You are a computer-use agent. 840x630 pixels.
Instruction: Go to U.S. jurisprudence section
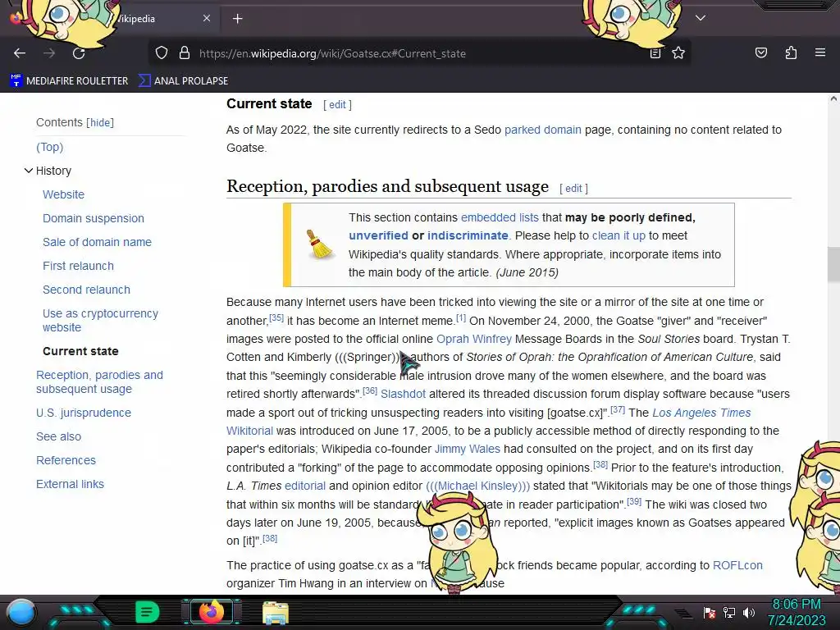(x=84, y=413)
